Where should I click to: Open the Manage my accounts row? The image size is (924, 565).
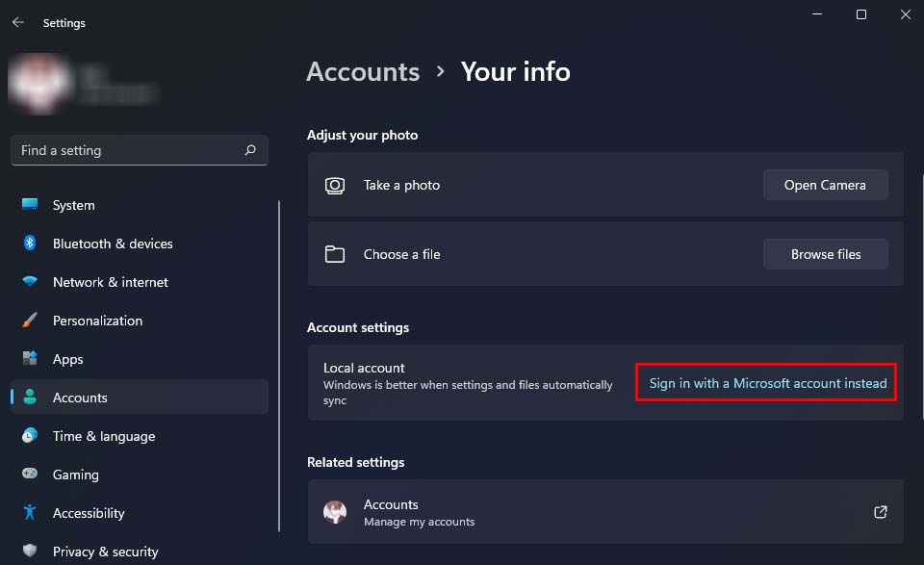coord(605,512)
